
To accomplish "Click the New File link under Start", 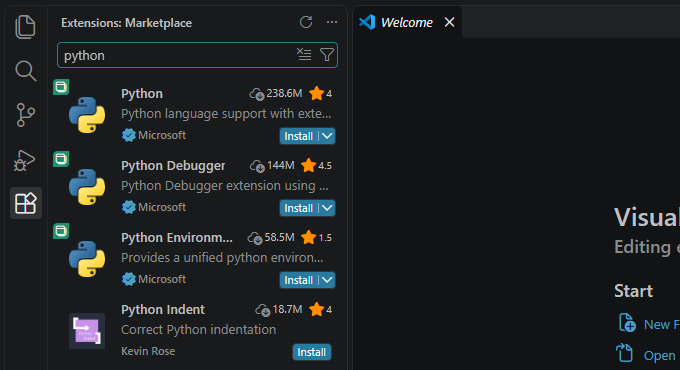I will point(662,324).
